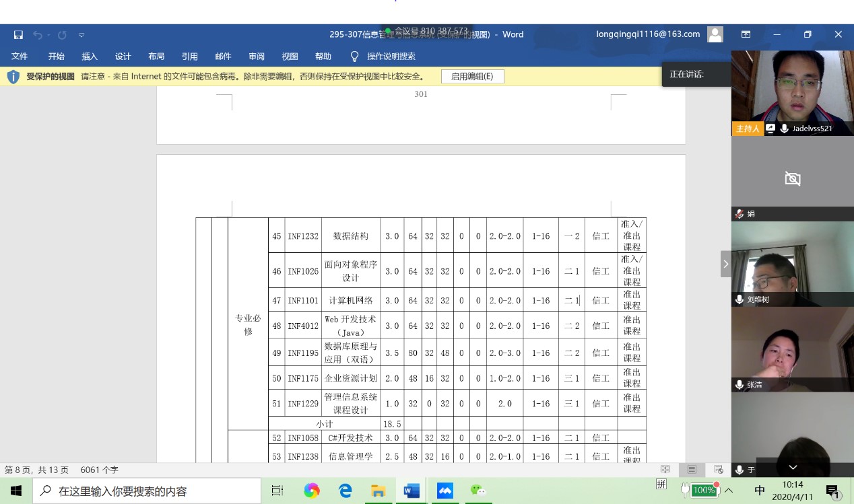This screenshot has height=504, width=854.
Task: Switch to Read Mode view
Action: [665, 470]
